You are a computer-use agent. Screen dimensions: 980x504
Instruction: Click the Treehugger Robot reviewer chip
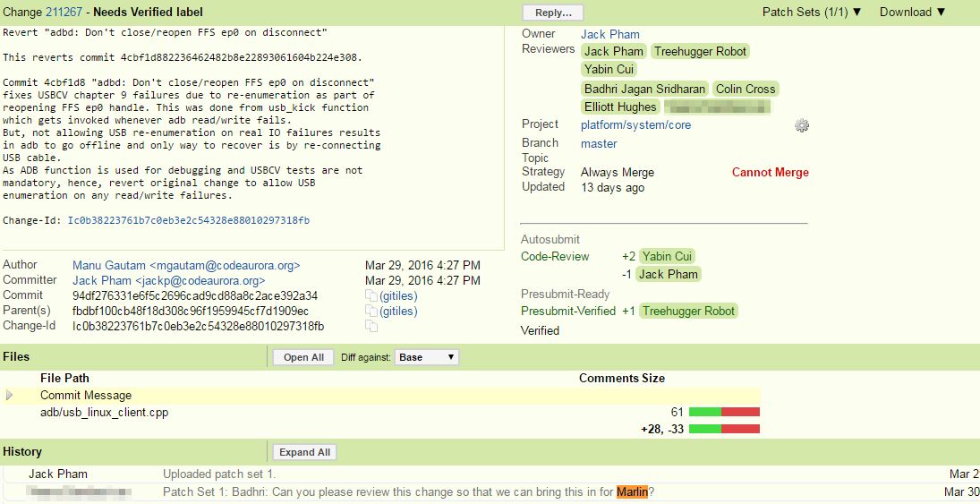[x=700, y=51]
